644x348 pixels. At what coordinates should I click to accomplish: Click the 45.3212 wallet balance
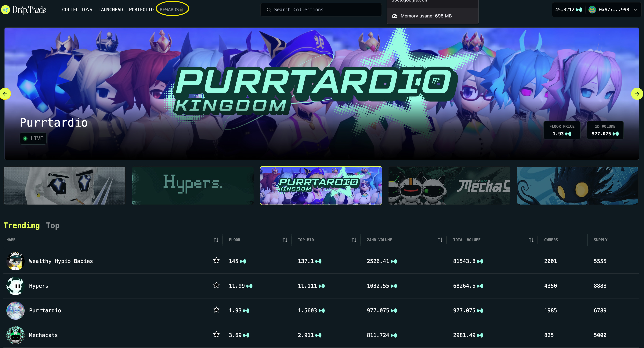click(568, 10)
